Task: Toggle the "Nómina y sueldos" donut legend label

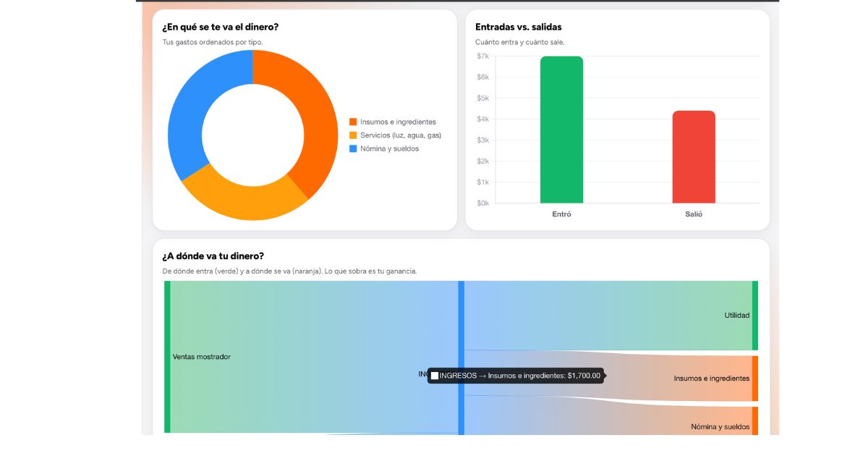Action: tap(389, 148)
